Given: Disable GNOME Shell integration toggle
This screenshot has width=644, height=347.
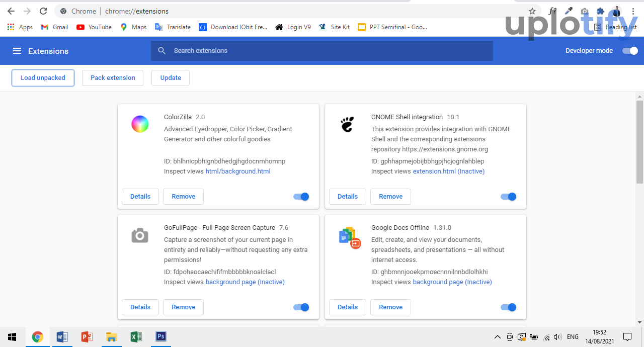Looking at the screenshot, I should 509,197.
